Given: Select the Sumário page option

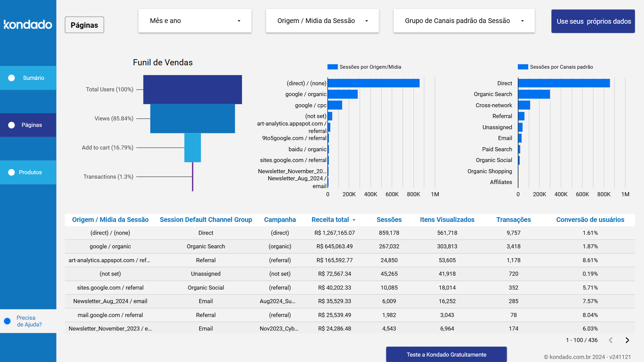Looking at the screenshot, I should pos(33,78).
